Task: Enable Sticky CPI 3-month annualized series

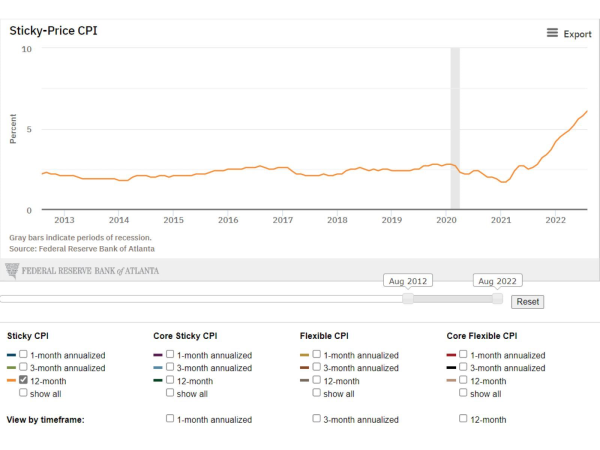Action: [x=23, y=367]
